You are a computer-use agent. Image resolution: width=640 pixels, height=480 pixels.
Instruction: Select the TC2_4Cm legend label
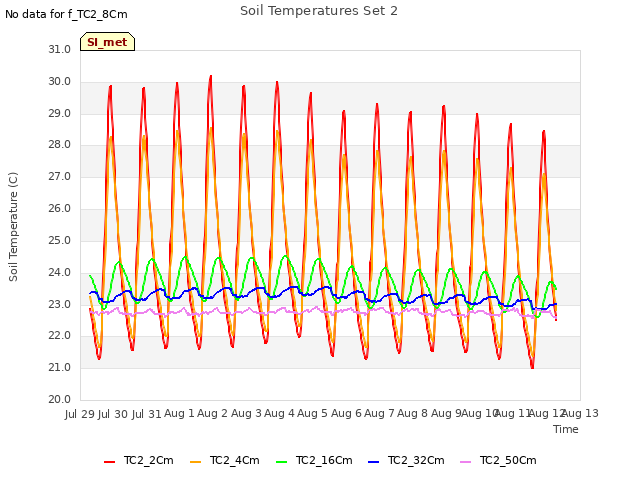tap(235, 460)
